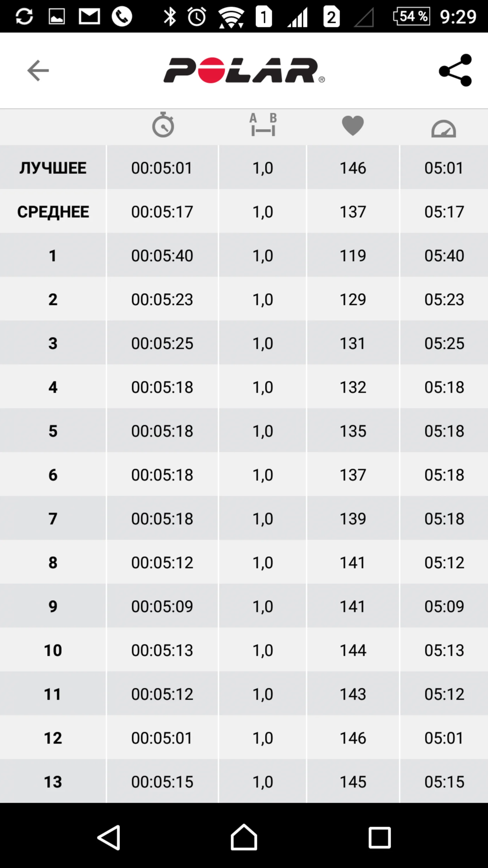This screenshot has width=488, height=868.
Task: Open the Android recent apps button
Action: tap(380, 837)
